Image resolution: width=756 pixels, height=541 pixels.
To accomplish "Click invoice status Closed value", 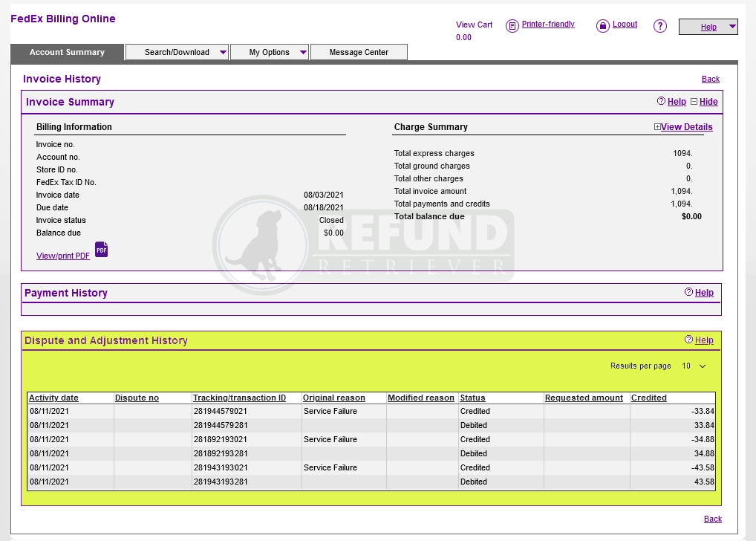I will click(x=331, y=220).
